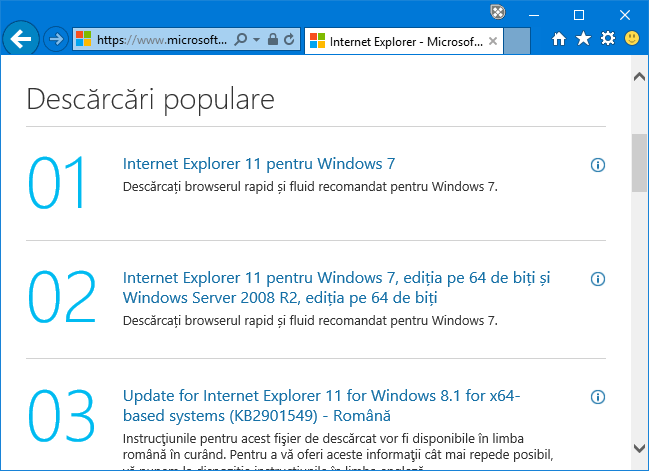Click the Descărcări populare heading

151,100
